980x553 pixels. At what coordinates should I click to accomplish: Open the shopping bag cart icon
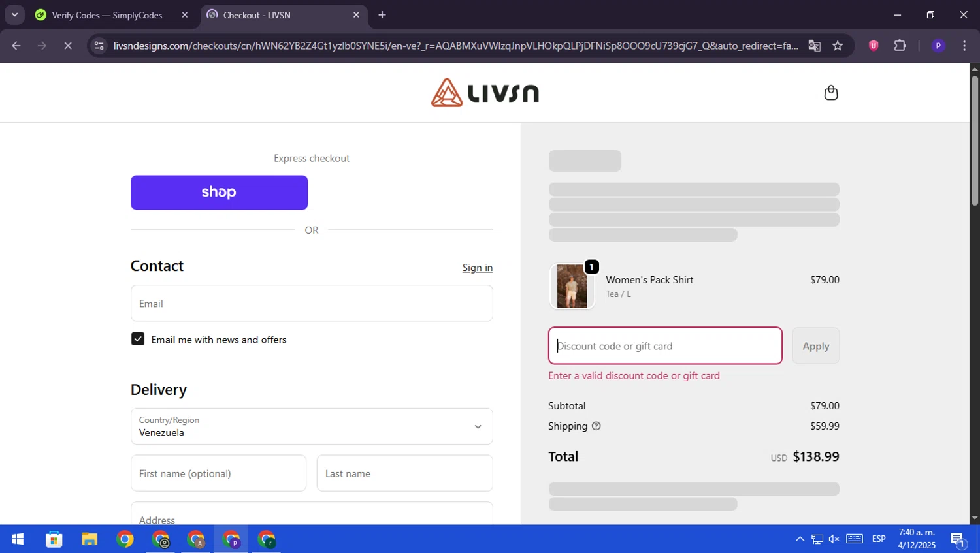click(830, 93)
